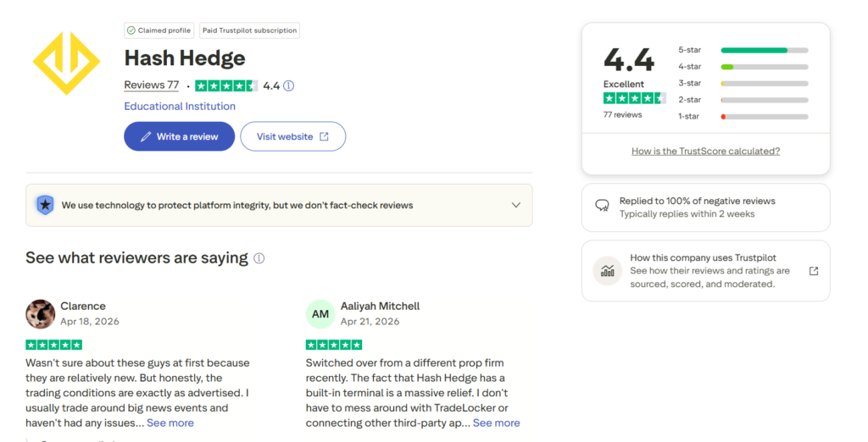Filter reviews by 1-star bar
Viewport: 868px width, 442px height.
(743, 117)
